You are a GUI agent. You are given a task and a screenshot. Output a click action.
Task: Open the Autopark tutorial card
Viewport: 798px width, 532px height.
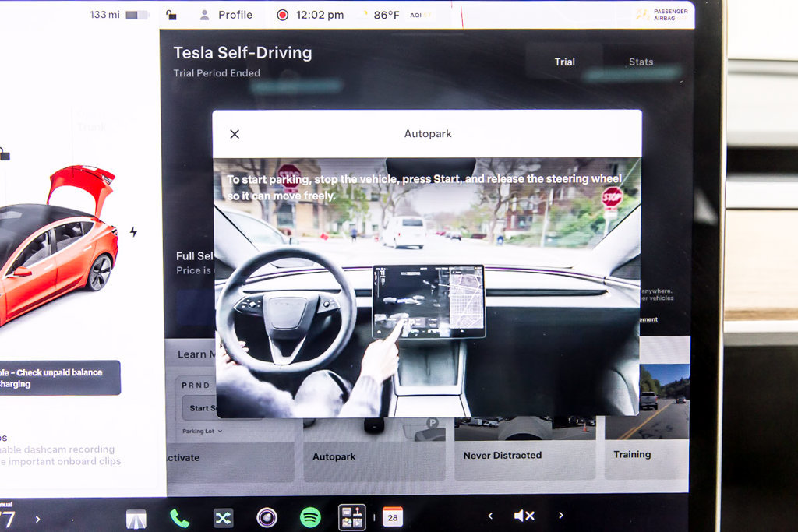(374, 449)
